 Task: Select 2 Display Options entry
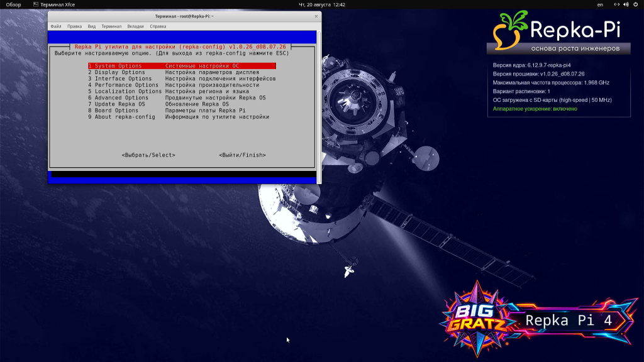click(182, 72)
